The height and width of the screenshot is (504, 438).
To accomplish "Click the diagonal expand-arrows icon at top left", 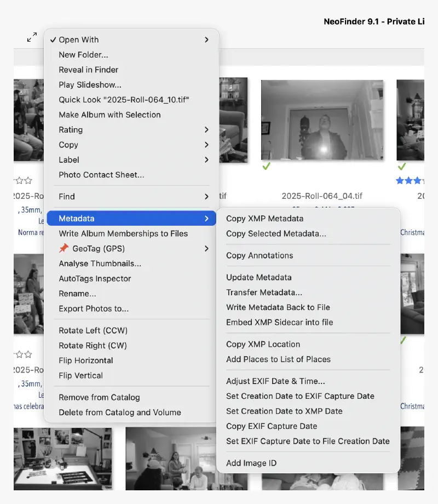I will coord(31,37).
